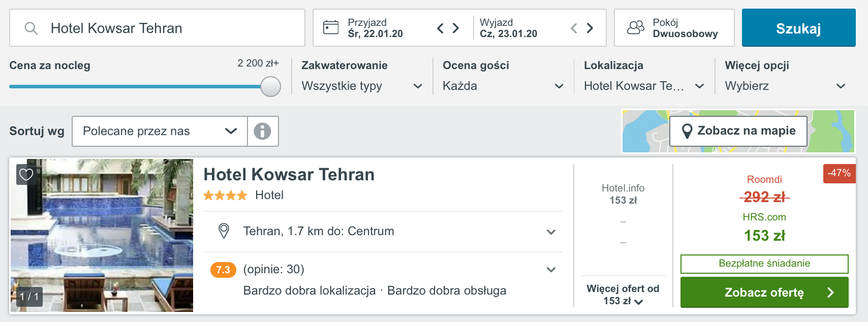Open Sortuj wg sorting combo box
868x322 pixels.
click(160, 131)
